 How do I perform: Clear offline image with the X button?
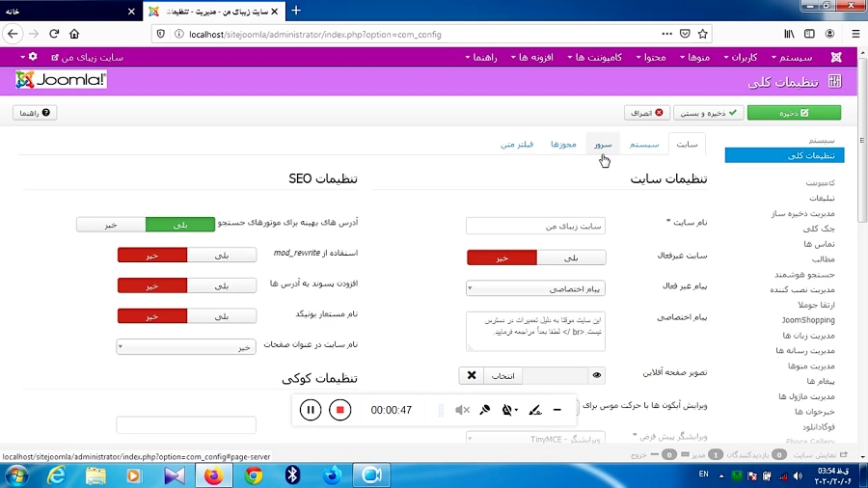(x=472, y=376)
